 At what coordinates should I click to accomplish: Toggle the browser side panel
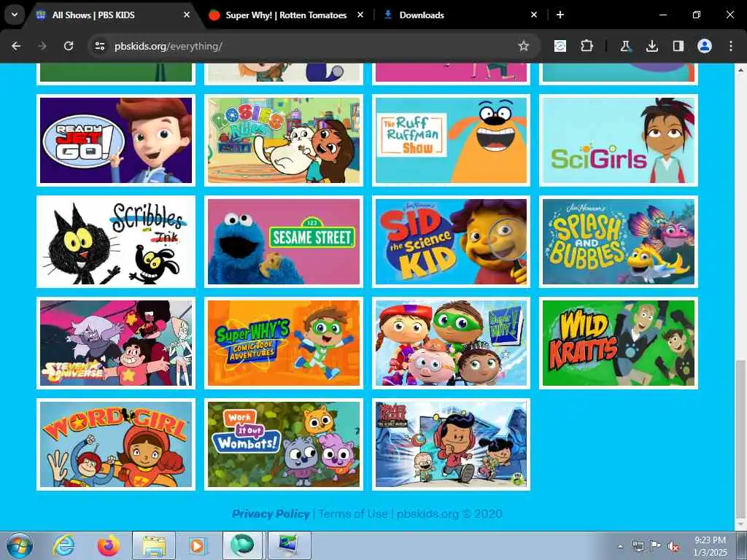point(678,46)
